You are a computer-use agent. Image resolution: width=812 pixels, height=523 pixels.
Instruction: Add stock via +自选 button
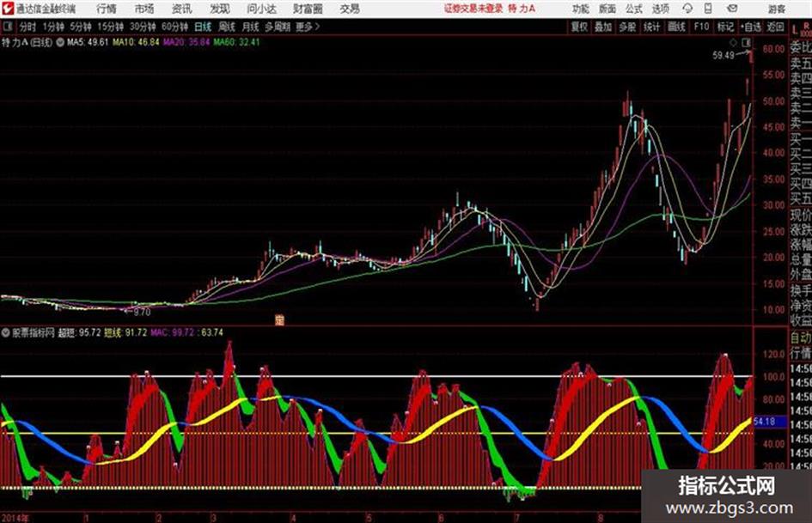[751, 27]
